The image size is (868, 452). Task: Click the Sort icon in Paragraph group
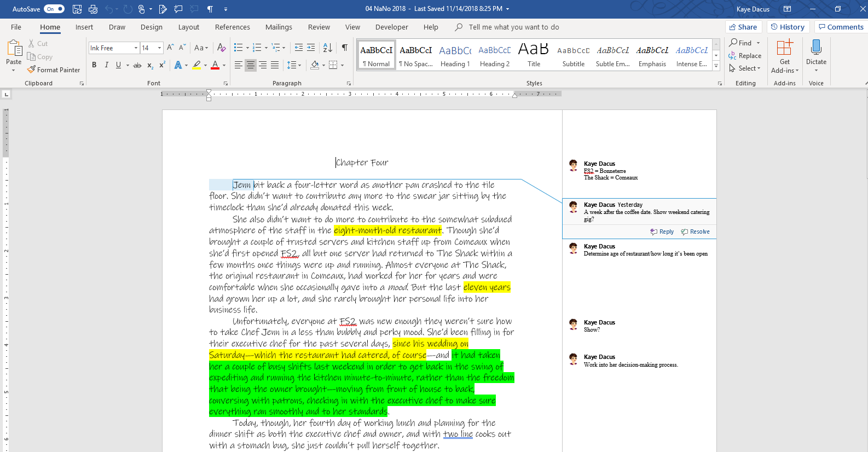pos(327,48)
